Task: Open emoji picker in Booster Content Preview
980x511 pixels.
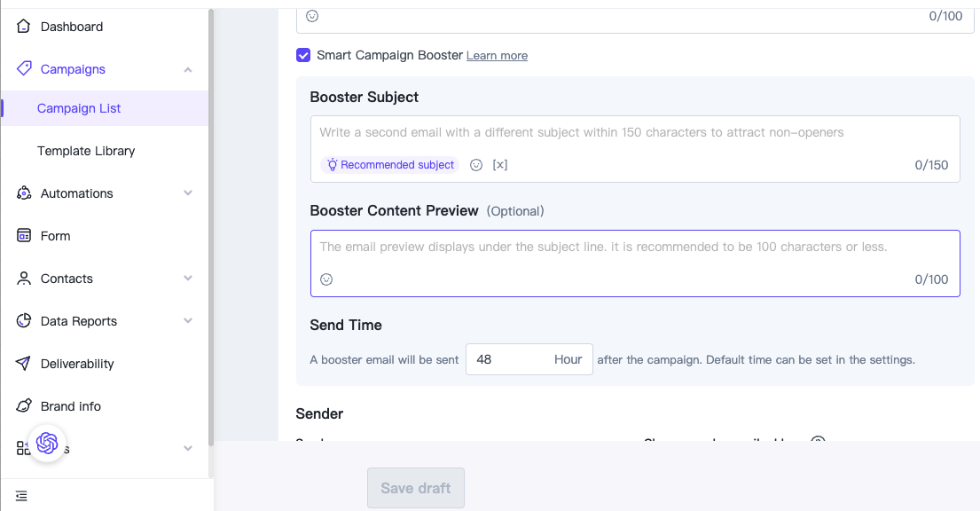Action: click(x=326, y=279)
